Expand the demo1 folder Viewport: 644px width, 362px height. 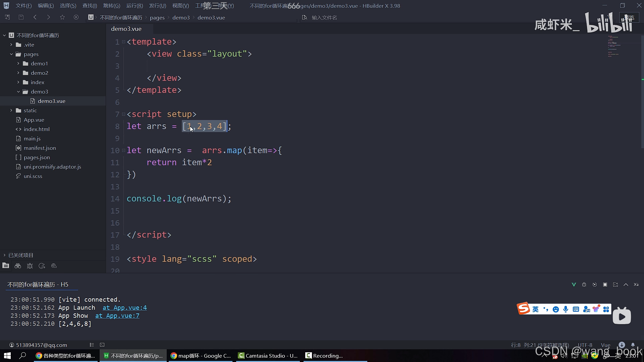18,63
